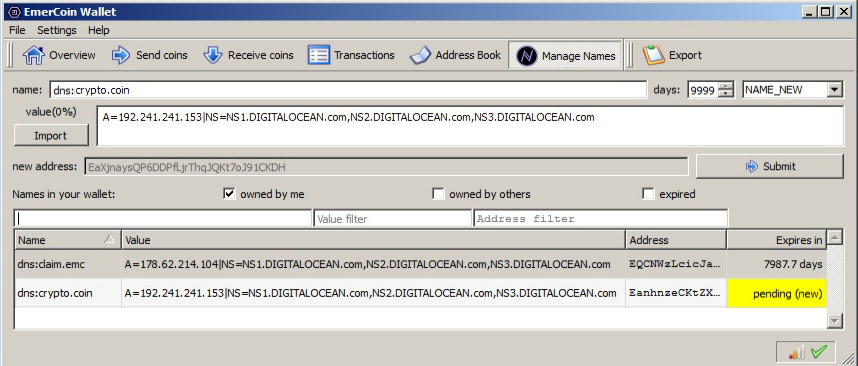858x366 pixels.
Task: Click the name input field
Action: tap(348, 90)
